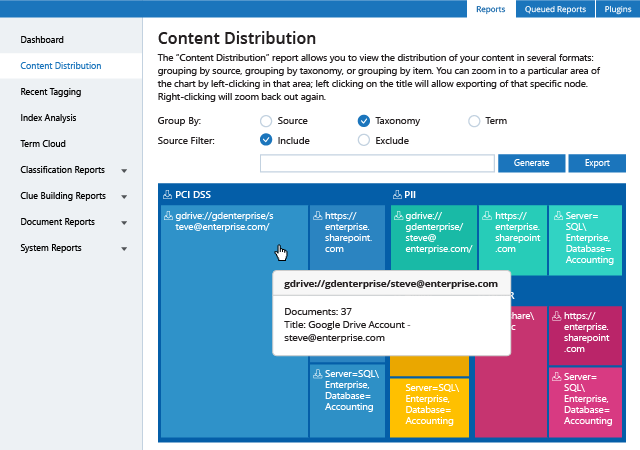Click export icon on PCI DSS sharepoint node

[318, 216]
